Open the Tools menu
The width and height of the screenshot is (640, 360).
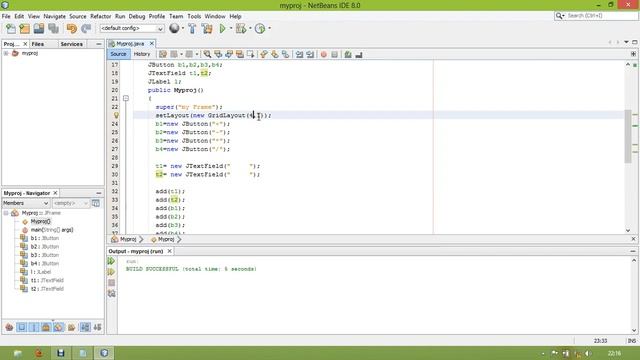[194, 16]
